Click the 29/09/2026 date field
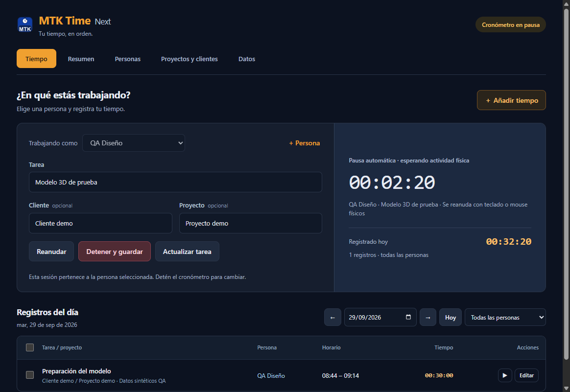Screen dimensions: 570x392 click(x=380, y=317)
